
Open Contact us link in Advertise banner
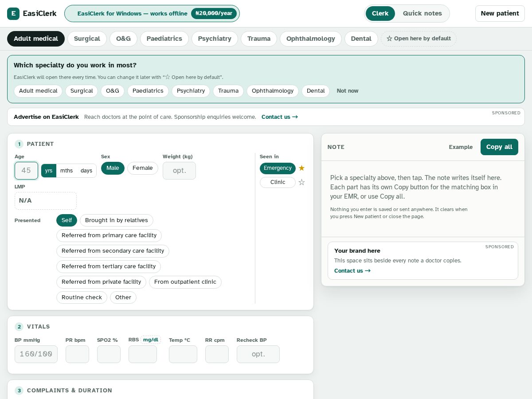coord(280,117)
